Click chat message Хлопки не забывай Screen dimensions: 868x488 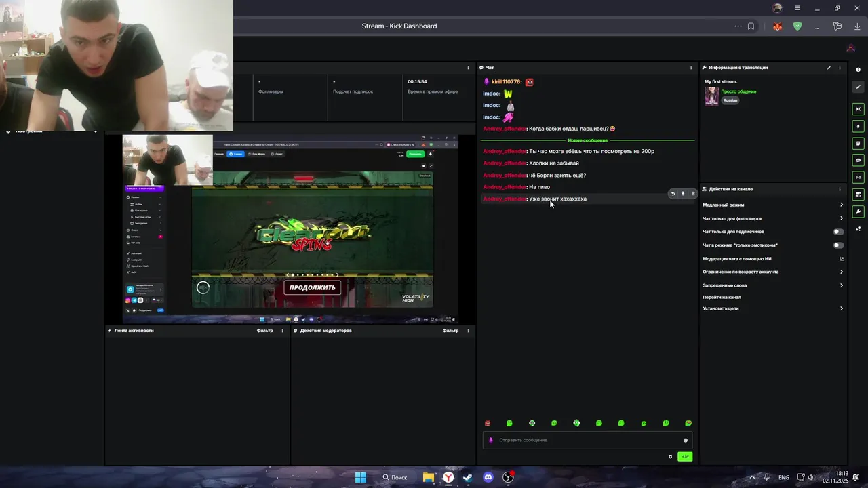tap(554, 163)
